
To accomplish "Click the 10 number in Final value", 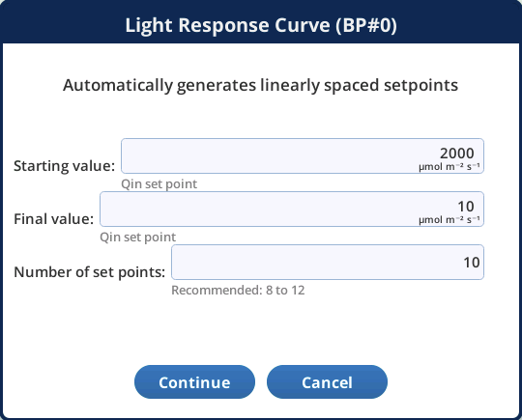I will click(466, 207).
